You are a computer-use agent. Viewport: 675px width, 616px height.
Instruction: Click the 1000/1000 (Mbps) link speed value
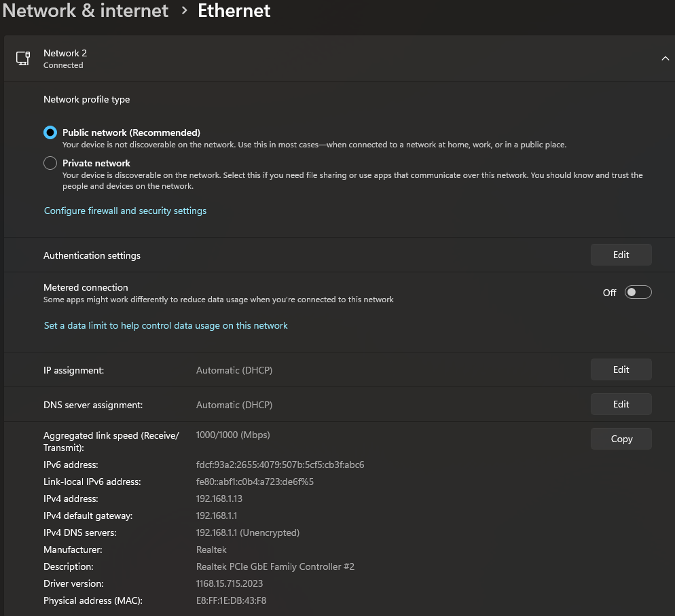pos(233,435)
